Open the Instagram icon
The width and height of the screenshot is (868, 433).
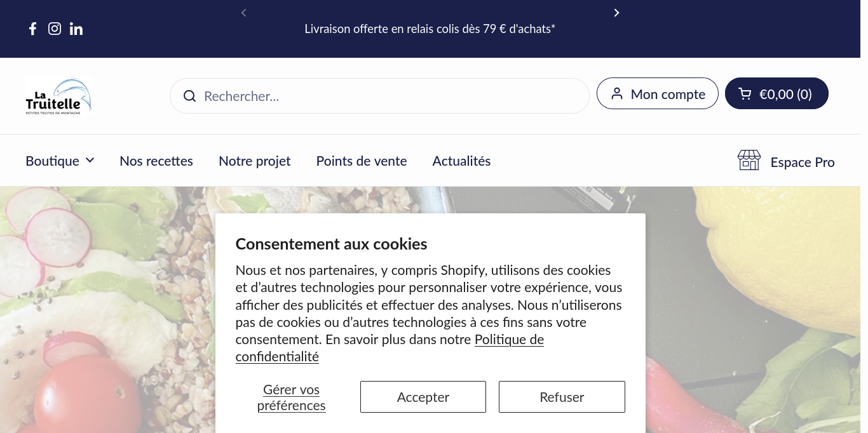pyautogui.click(x=55, y=29)
